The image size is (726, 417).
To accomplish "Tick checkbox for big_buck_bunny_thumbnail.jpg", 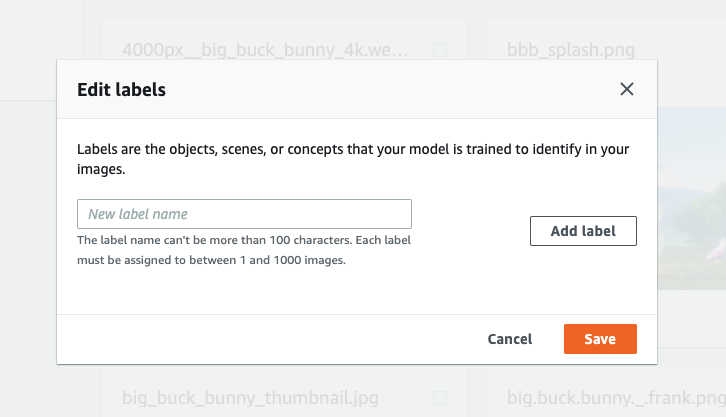I will [x=440, y=398].
